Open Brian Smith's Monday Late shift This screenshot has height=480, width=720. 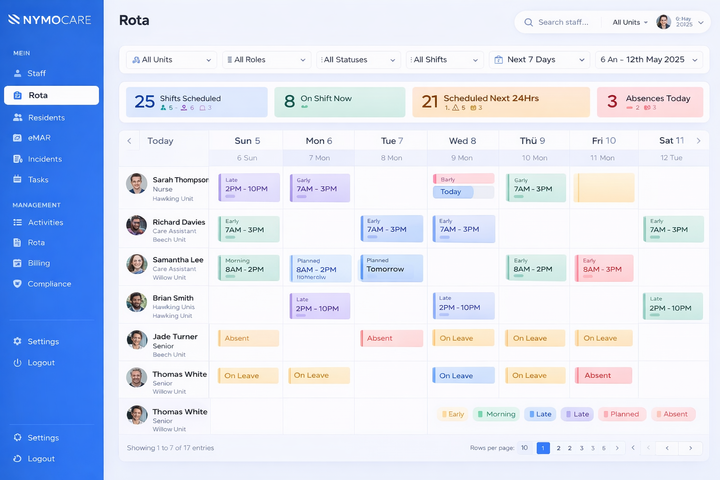pyautogui.click(x=320, y=306)
